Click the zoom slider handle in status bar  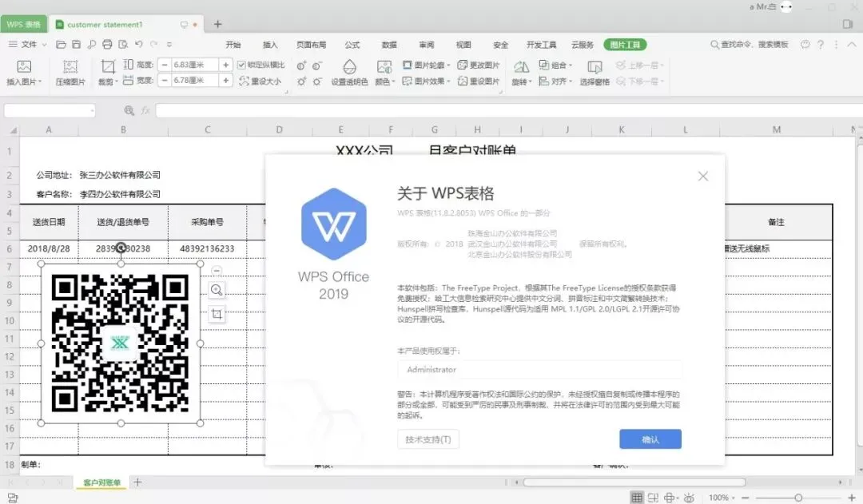point(798,498)
